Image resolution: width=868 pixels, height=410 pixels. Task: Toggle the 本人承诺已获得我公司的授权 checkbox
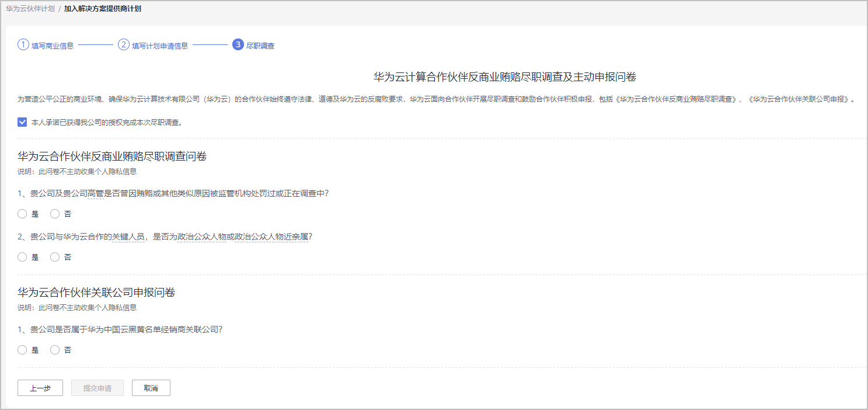coord(23,122)
